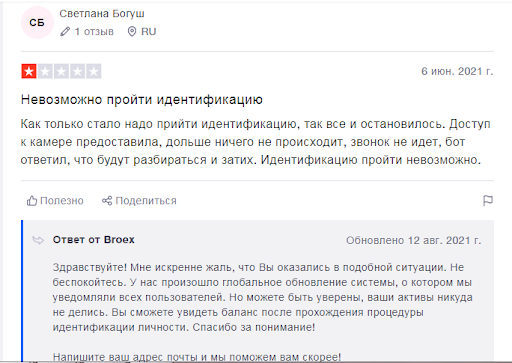
Task: Click the location pin icon
Action: [x=132, y=32]
